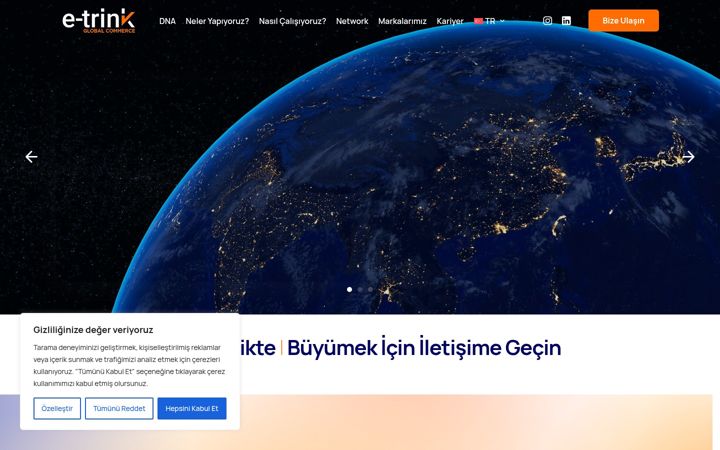Select the third slider pagination dot
This screenshot has width=720, height=450.
pyautogui.click(x=371, y=289)
